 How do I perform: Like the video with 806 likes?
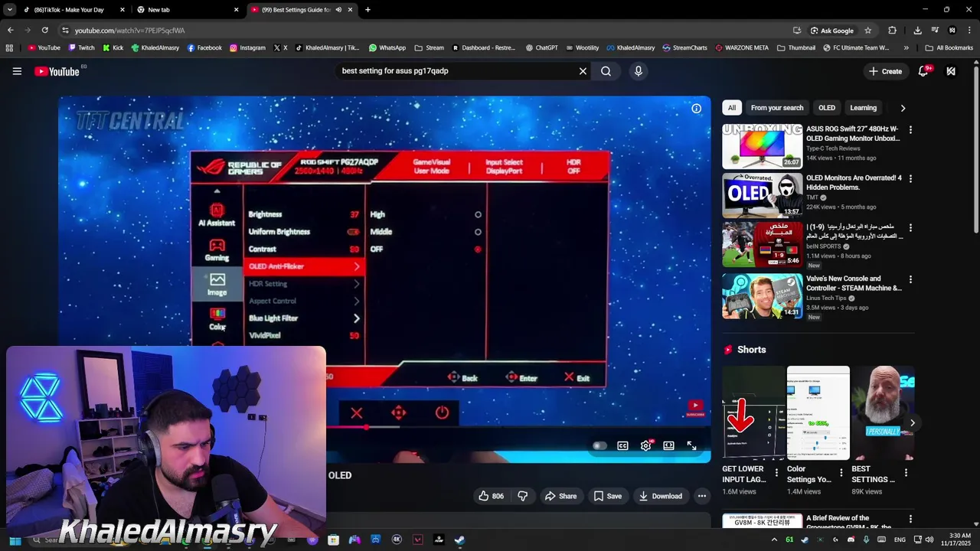pyautogui.click(x=491, y=496)
